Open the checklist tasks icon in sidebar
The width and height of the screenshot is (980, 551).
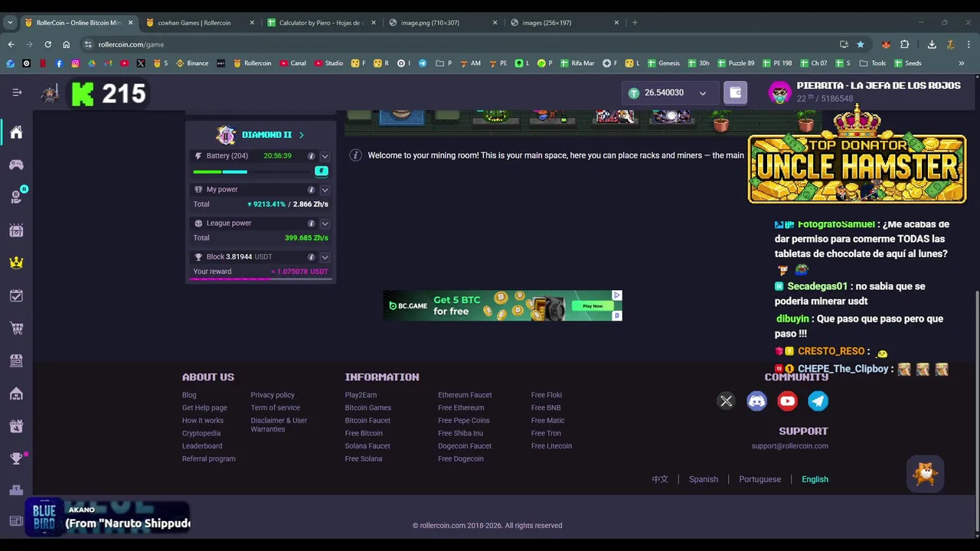click(x=16, y=295)
